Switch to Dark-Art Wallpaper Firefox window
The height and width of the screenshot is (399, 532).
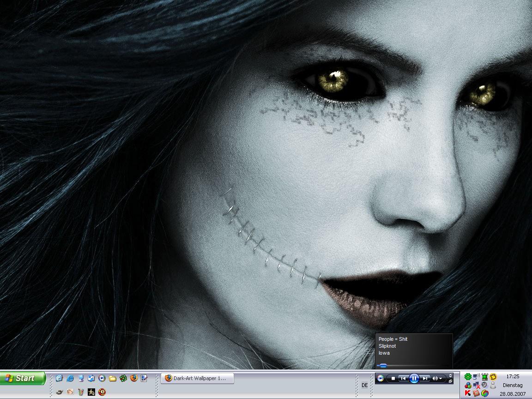click(197, 378)
